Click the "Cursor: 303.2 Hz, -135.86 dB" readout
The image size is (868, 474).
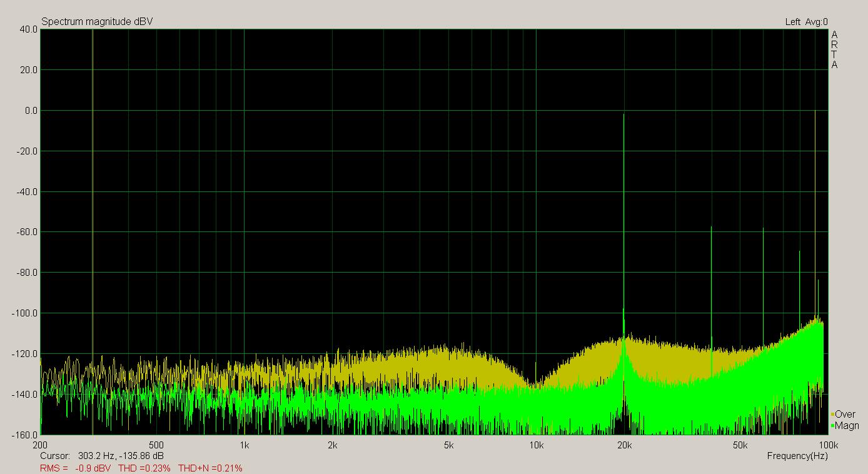(x=102, y=456)
